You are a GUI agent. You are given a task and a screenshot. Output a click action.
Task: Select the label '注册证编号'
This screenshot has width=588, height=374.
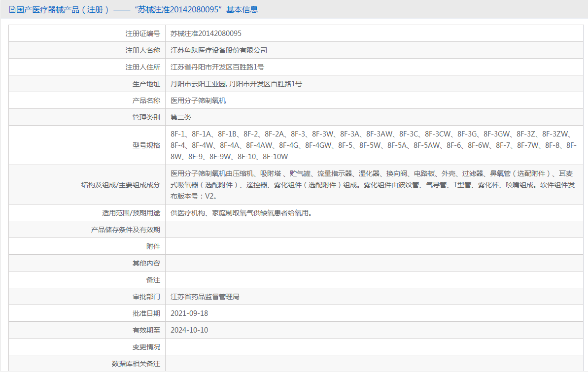pos(143,34)
